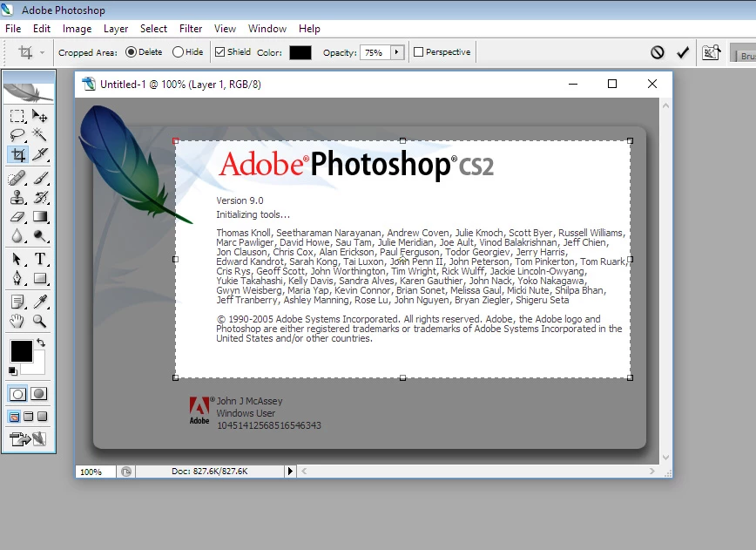756x550 pixels.
Task: Select the Eraser tool
Action: (17, 217)
